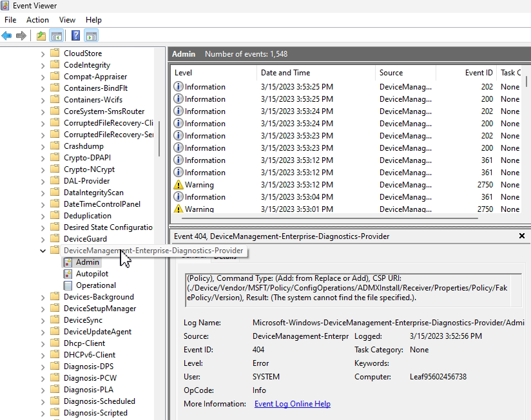Toggle the Show/Hide Action Pane icon
The image size is (531, 420).
92,35
